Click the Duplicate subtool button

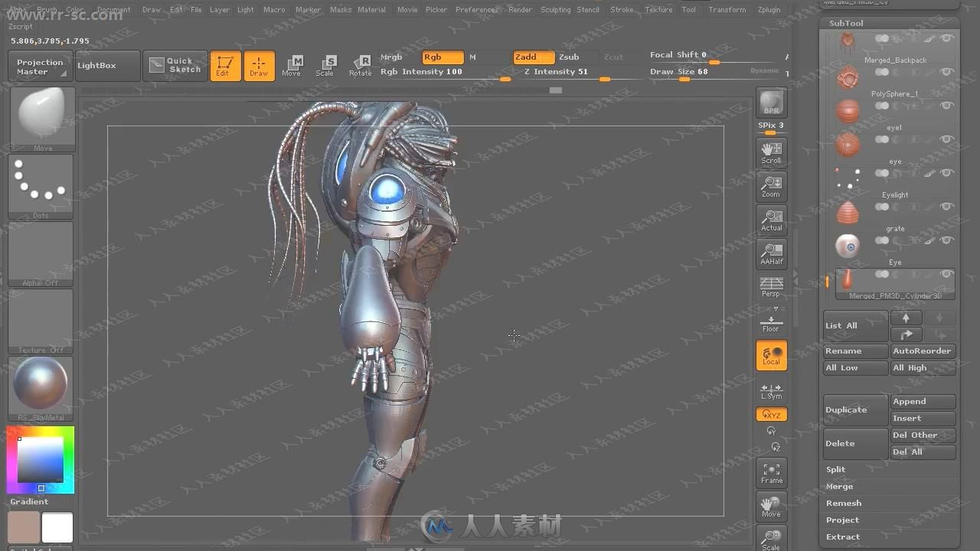pyautogui.click(x=856, y=409)
